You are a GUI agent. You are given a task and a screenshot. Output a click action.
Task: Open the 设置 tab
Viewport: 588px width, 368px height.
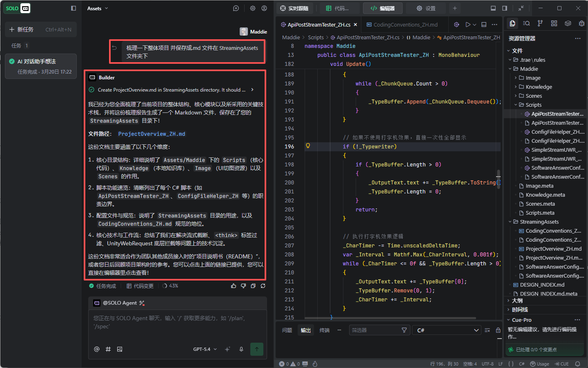click(426, 8)
